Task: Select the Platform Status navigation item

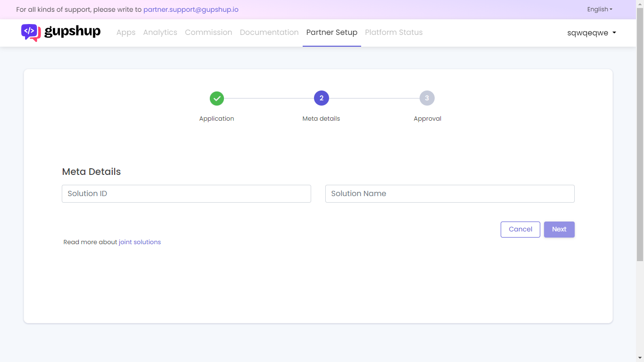Action: 394,33
